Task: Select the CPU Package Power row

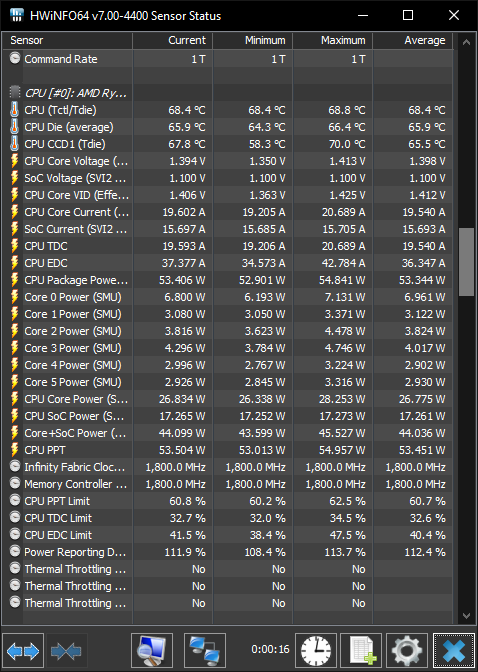Action: click(x=228, y=280)
